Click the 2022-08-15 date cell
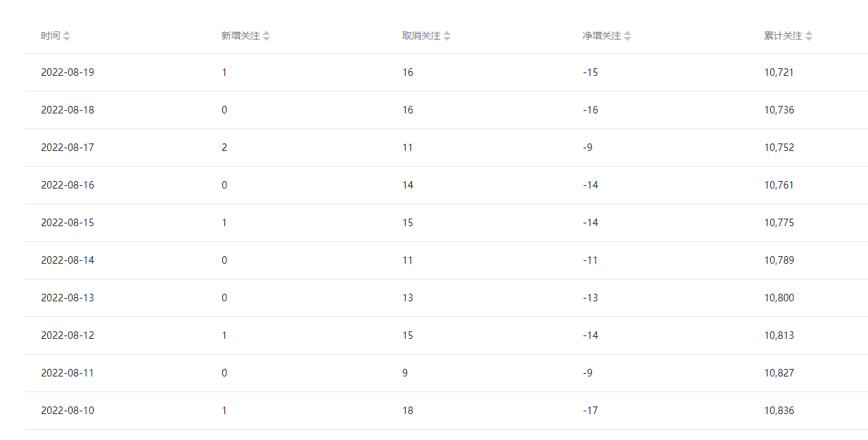The image size is (868, 440). [68, 223]
